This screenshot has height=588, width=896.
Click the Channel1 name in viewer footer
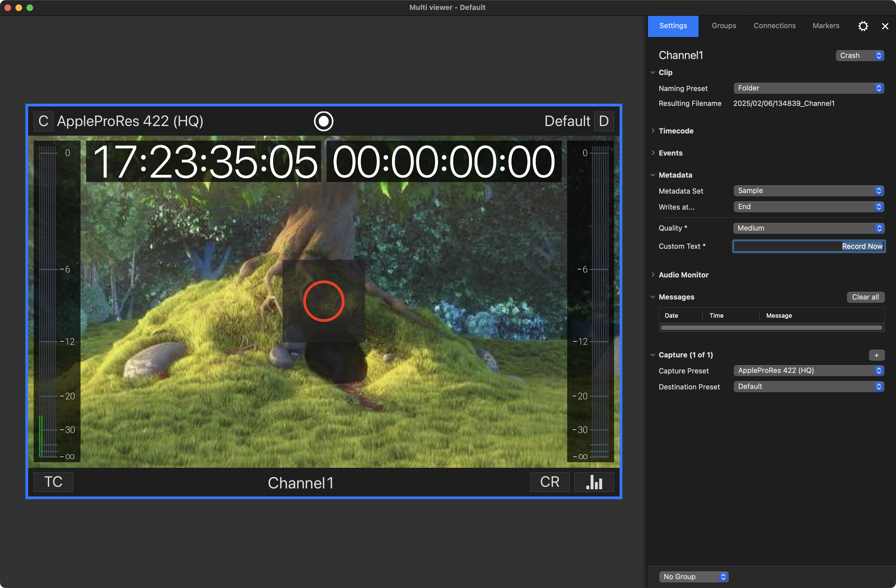[x=300, y=483]
